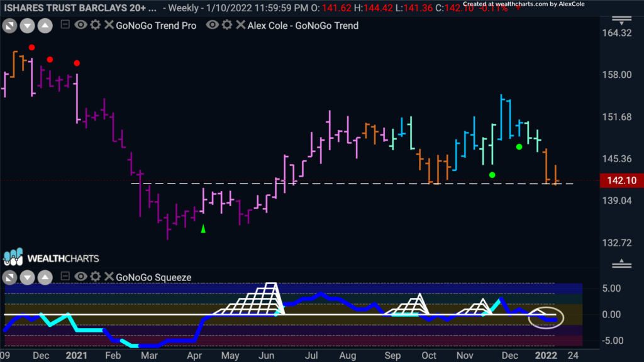
Task: Remove the GoNoGo Squeeze indicator
Action: click(109, 277)
